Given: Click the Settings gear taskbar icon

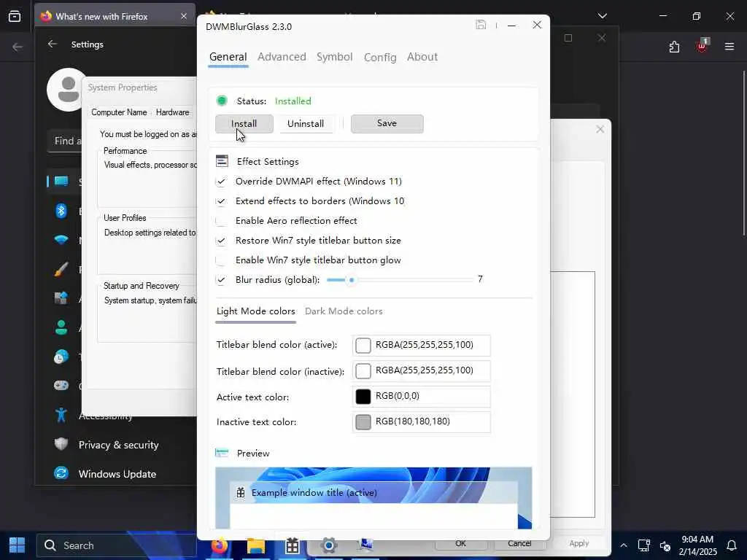Looking at the screenshot, I should (x=329, y=545).
